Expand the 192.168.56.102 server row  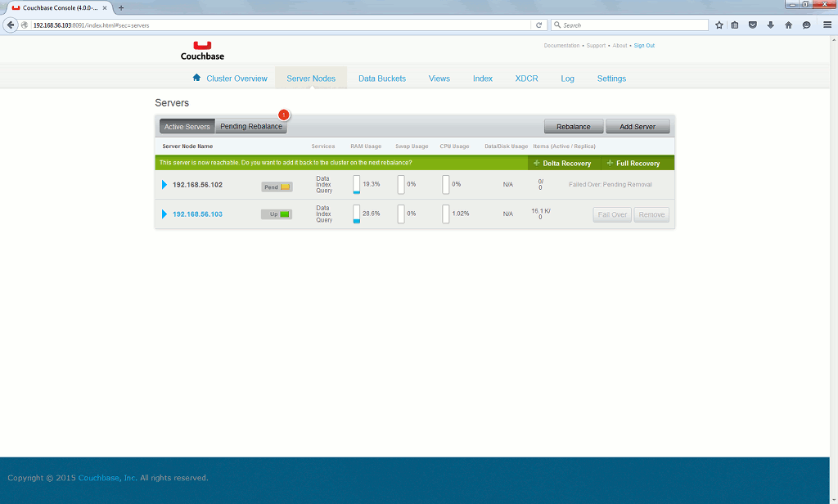click(x=164, y=185)
